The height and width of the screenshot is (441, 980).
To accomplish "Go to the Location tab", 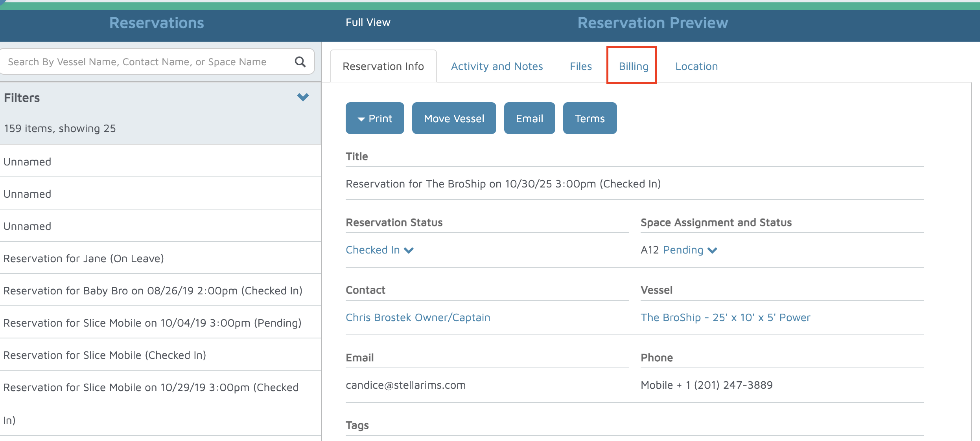I will point(696,66).
